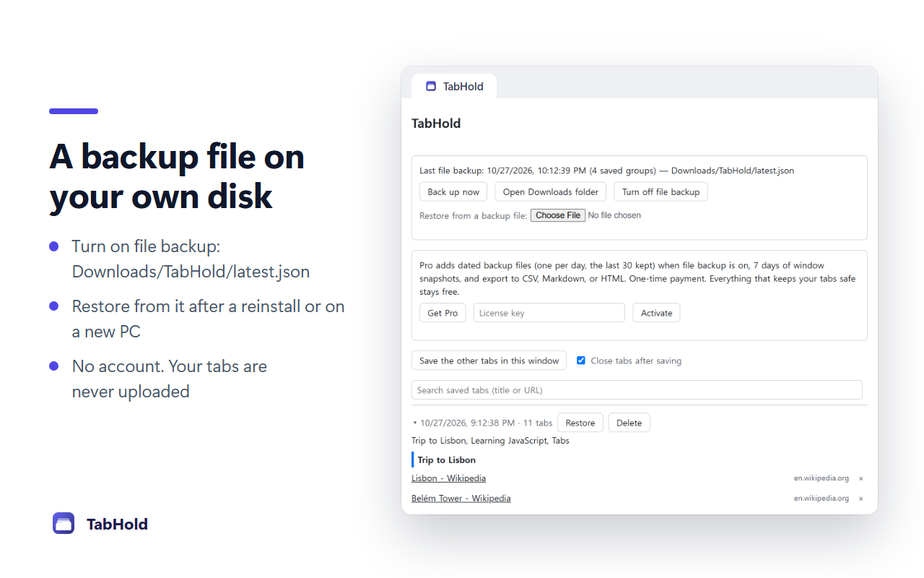Click the Trip to Lisbon group heading

point(446,460)
